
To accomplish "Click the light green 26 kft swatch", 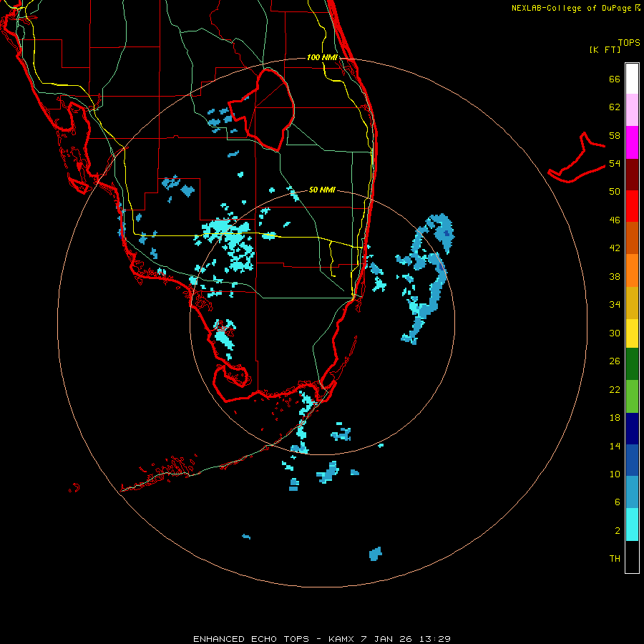I will [x=632, y=396].
